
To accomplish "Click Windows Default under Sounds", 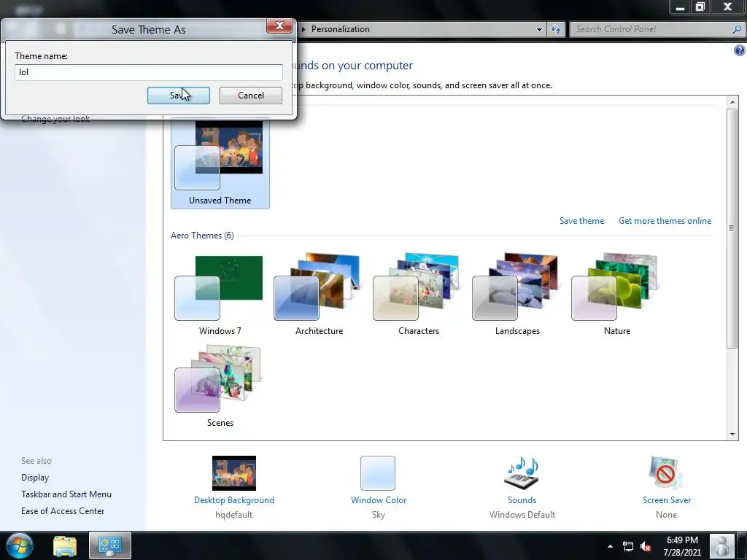I will pyautogui.click(x=522, y=515).
